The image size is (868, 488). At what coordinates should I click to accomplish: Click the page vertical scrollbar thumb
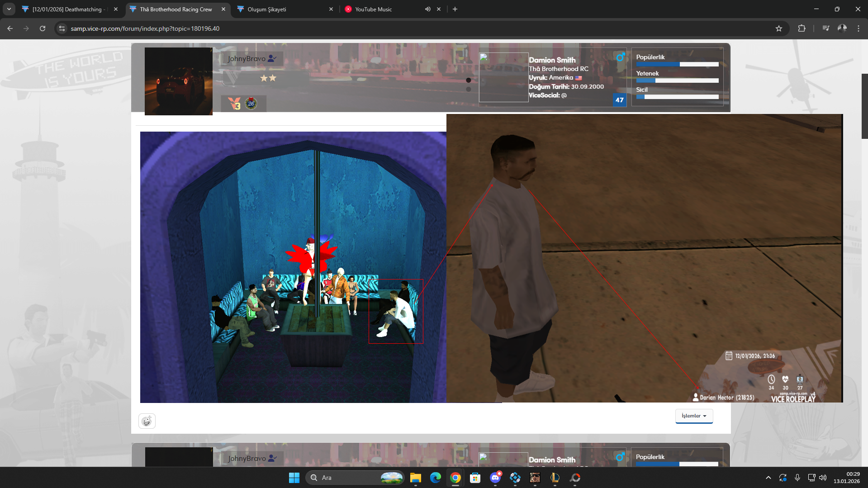(x=864, y=106)
